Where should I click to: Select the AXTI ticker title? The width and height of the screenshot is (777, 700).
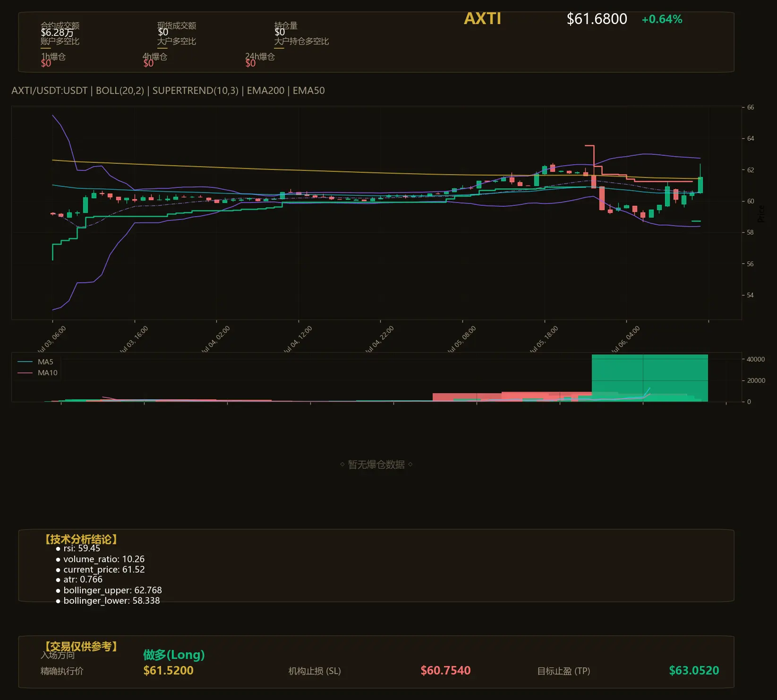(x=482, y=19)
